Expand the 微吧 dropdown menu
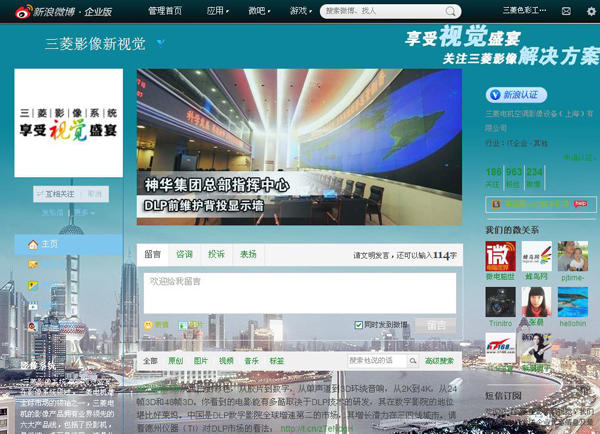This screenshot has width=600, height=434. [259, 11]
